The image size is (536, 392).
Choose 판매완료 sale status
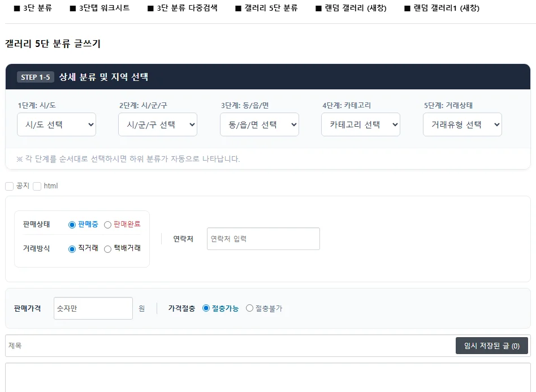pyautogui.click(x=107, y=225)
